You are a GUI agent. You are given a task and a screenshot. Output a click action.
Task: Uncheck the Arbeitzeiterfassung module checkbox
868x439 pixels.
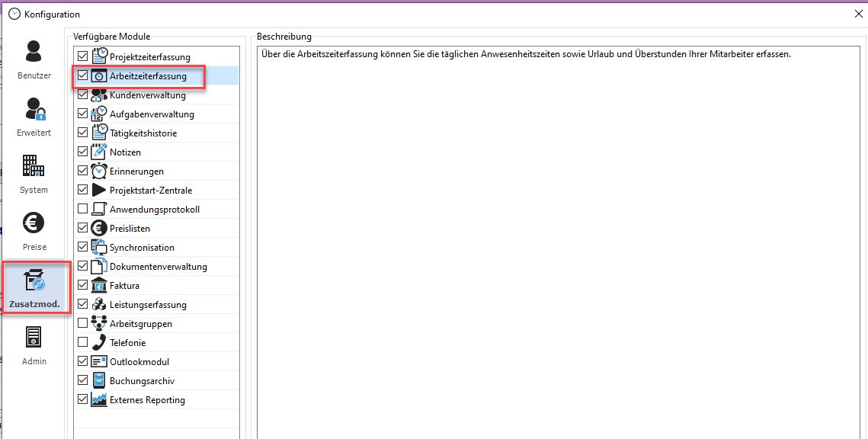[83, 76]
